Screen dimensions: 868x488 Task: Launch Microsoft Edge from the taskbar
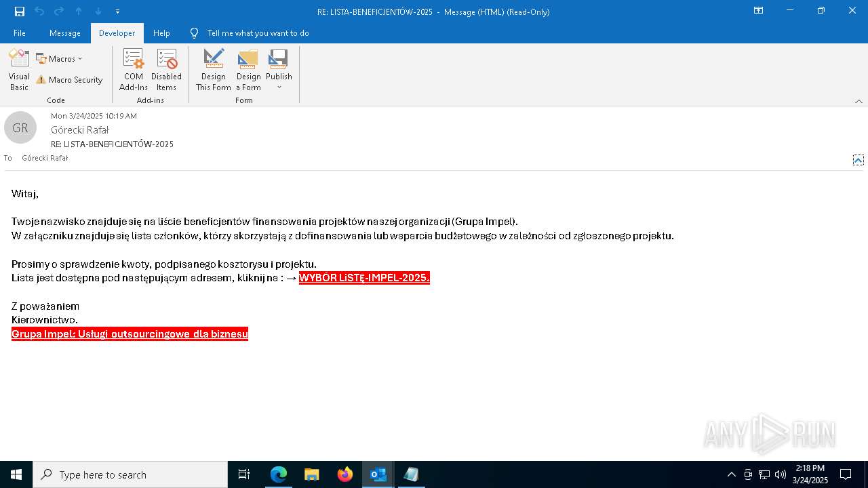click(x=278, y=474)
